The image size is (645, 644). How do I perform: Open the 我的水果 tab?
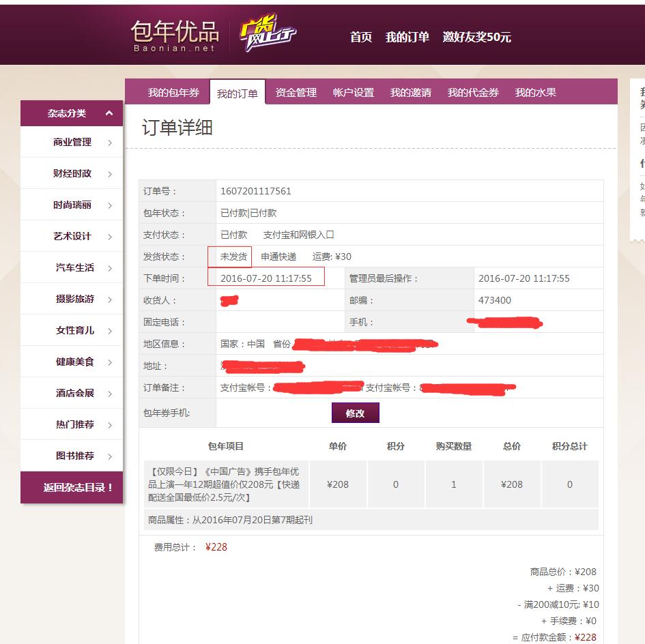pos(536,91)
